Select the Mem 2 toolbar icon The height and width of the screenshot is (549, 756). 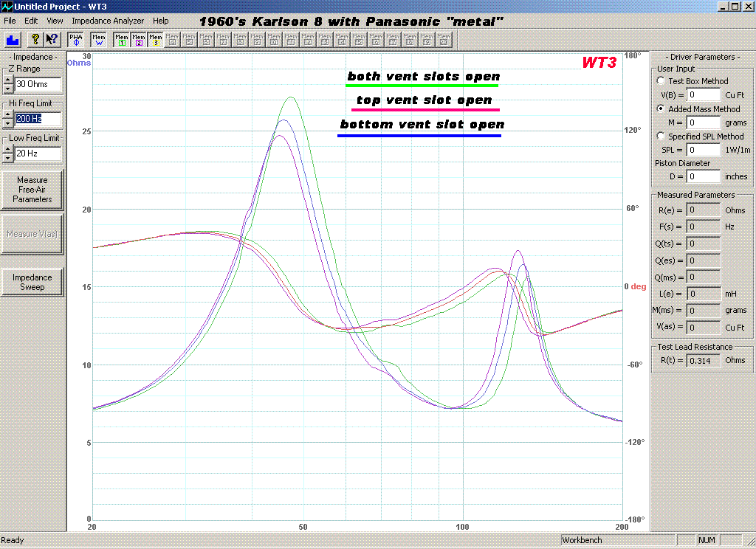pos(138,40)
